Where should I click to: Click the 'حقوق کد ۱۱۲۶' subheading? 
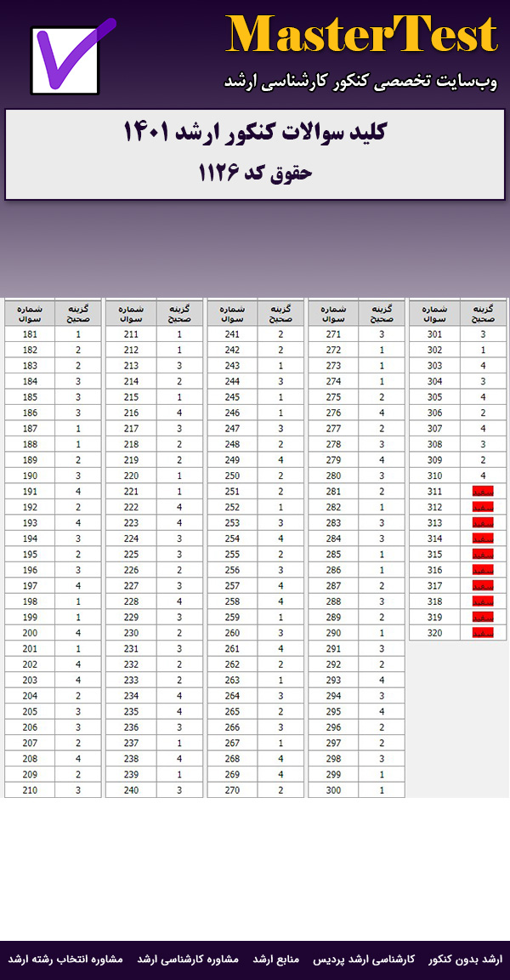255,173
